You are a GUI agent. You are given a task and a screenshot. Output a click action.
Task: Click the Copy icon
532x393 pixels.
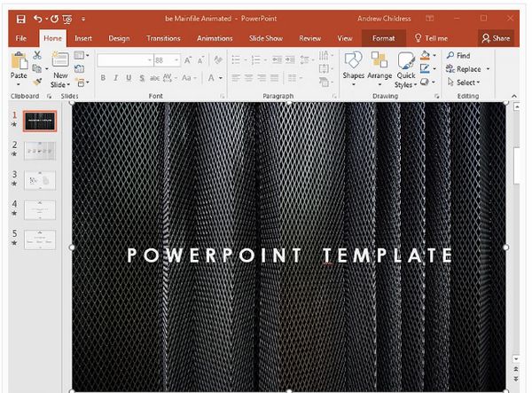[x=36, y=69]
